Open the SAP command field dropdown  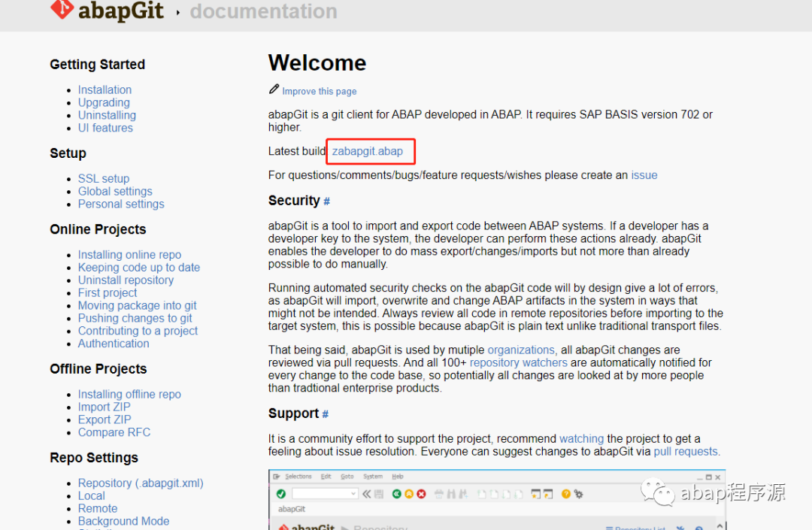point(353,494)
